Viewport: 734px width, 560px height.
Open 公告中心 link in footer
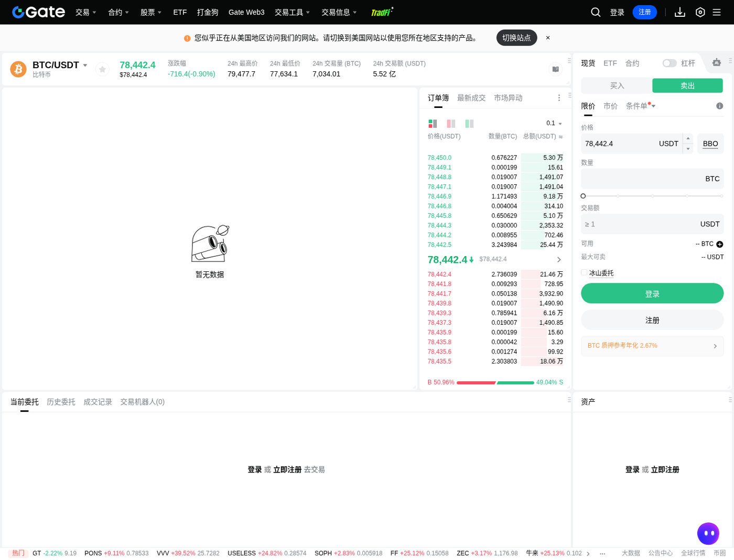coord(661,553)
